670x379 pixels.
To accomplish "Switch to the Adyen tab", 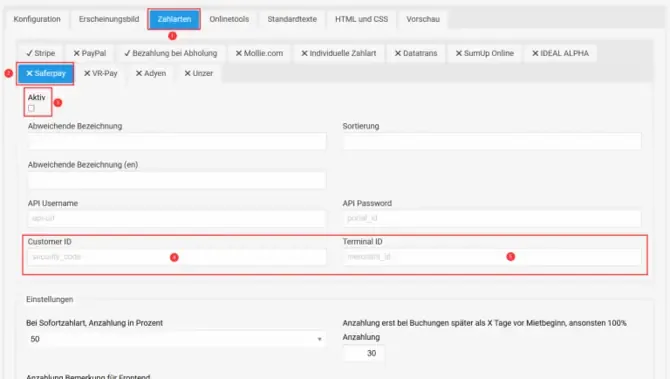I will [x=151, y=73].
